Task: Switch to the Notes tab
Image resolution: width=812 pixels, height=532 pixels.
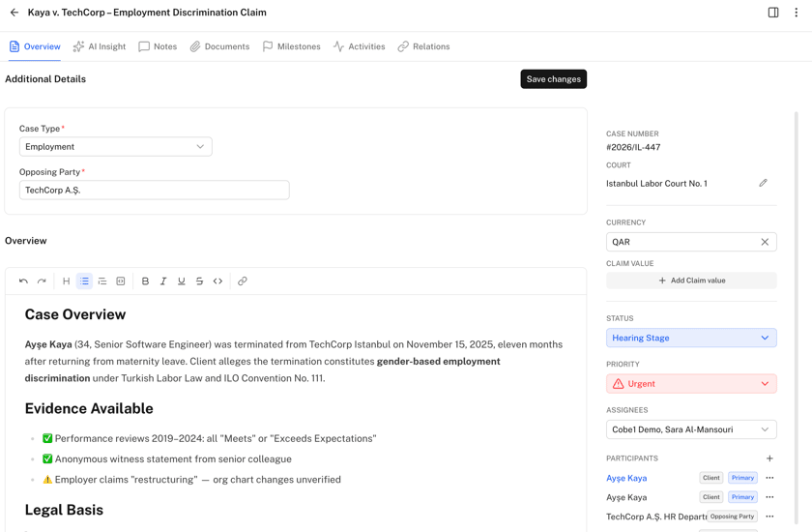Action: pyautogui.click(x=158, y=46)
